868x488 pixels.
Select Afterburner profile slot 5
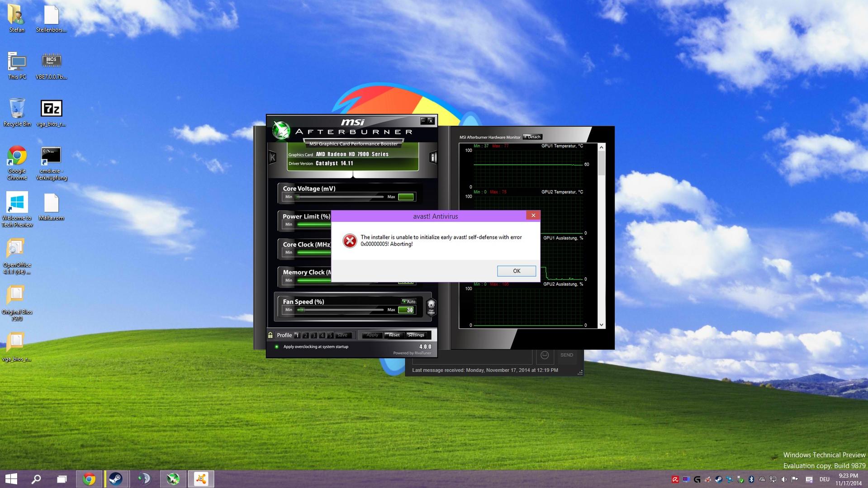click(x=330, y=335)
